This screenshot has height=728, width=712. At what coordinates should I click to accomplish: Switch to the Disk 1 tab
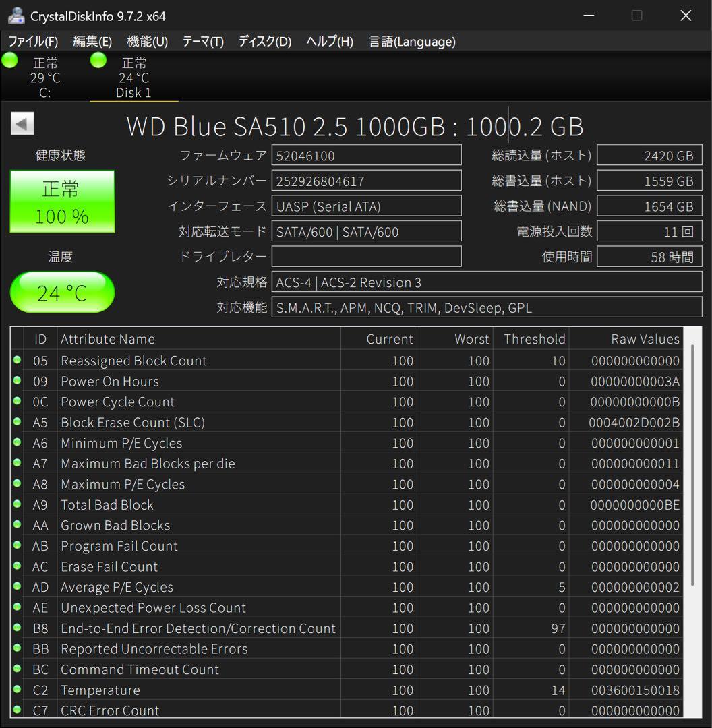pos(133,78)
